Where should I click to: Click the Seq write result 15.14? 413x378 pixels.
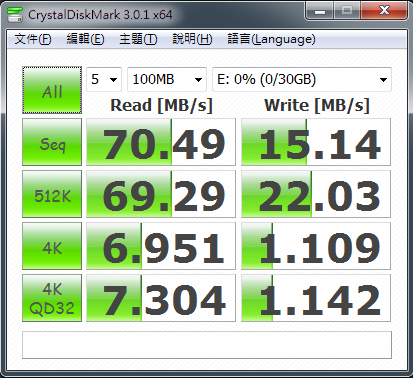(316, 142)
